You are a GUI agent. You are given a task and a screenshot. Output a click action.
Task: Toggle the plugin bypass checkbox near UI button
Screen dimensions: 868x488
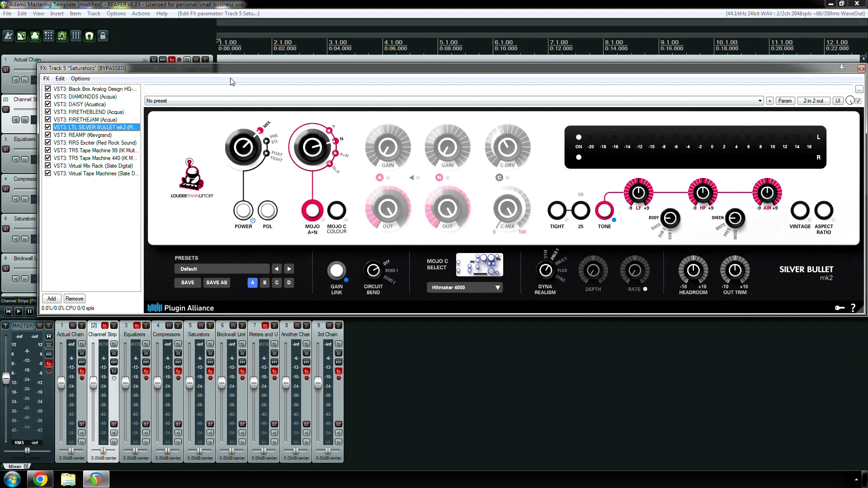coord(859,101)
